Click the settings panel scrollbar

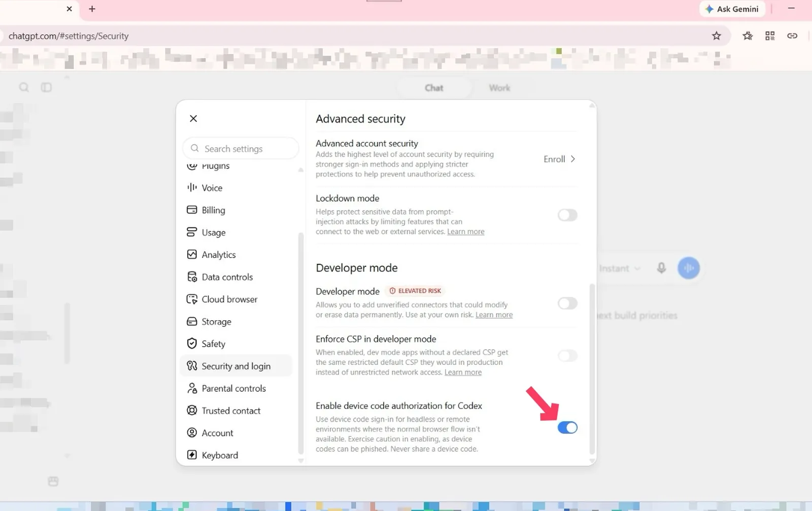coord(592,369)
